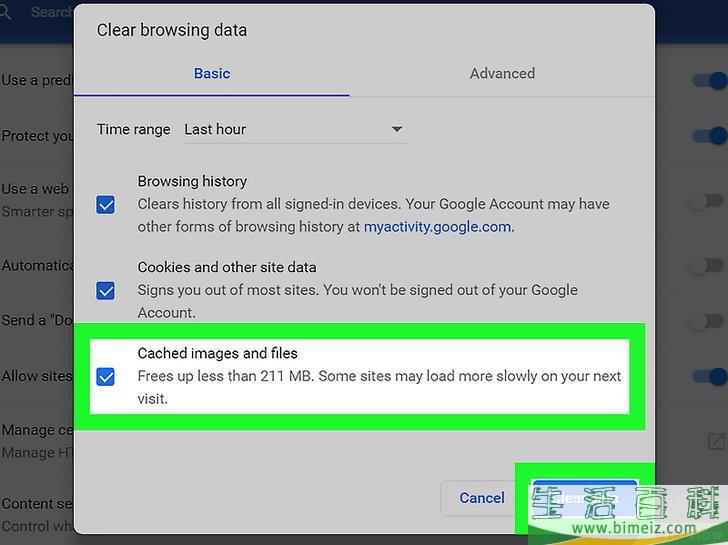Enable the 'Use a web service' toggle
This screenshot has height=545, width=728.
(709, 199)
